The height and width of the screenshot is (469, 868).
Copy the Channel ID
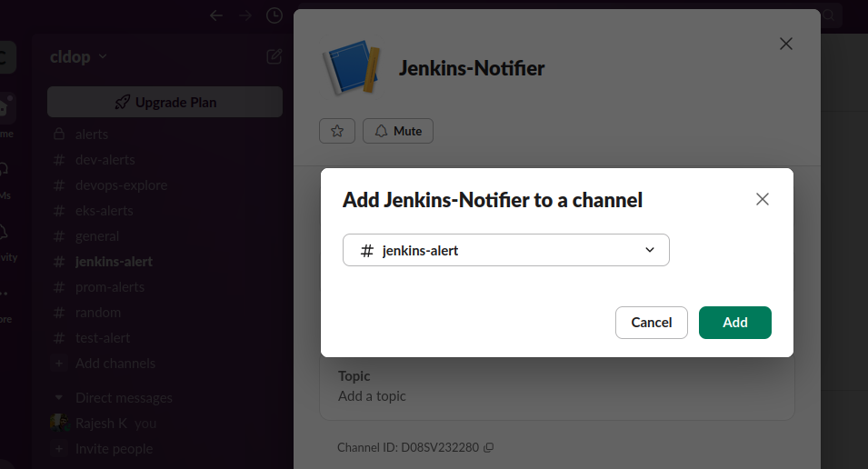coord(488,447)
